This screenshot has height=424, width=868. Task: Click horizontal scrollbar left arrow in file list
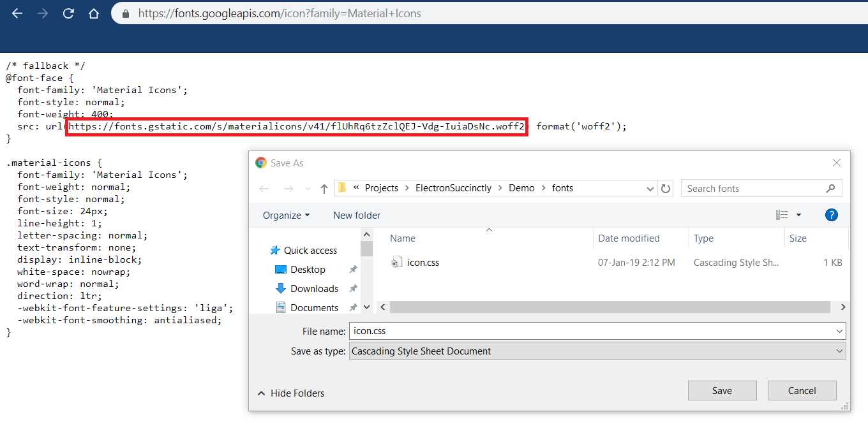point(383,307)
